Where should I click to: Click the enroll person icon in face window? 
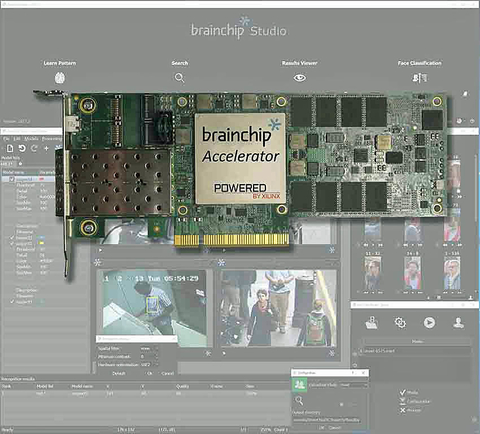point(371,322)
